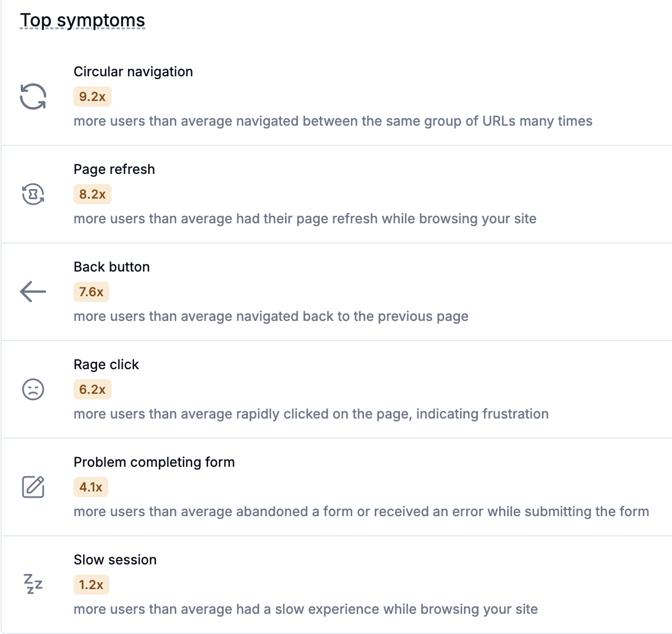Click the Top symptoms heading

tap(82, 20)
